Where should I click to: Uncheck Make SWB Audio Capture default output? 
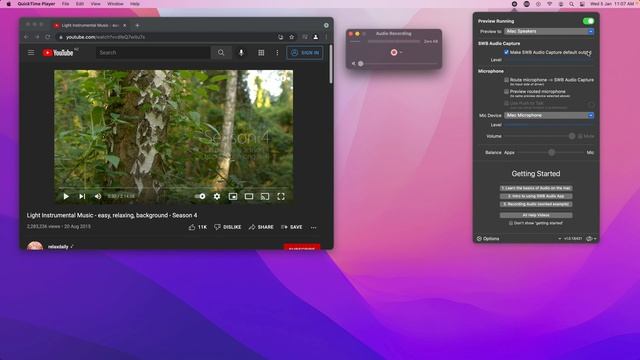[x=506, y=52]
